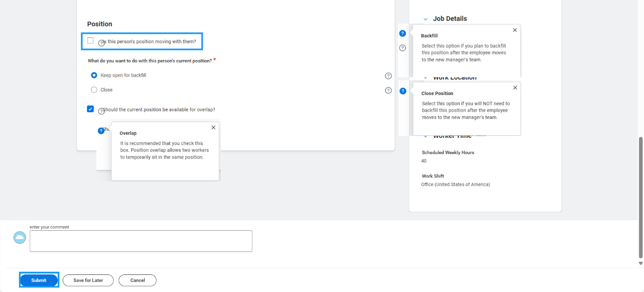Click inside the comment entry field
Viewport: 644px width, 292px height.
(x=141, y=241)
